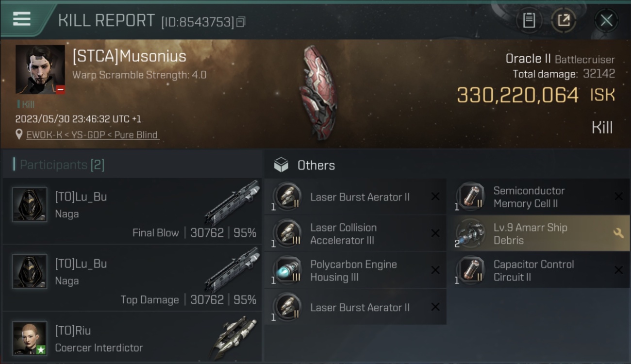The height and width of the screenshot is (364, 631).
Task: Close the kill report window
Action: [606, 20]
